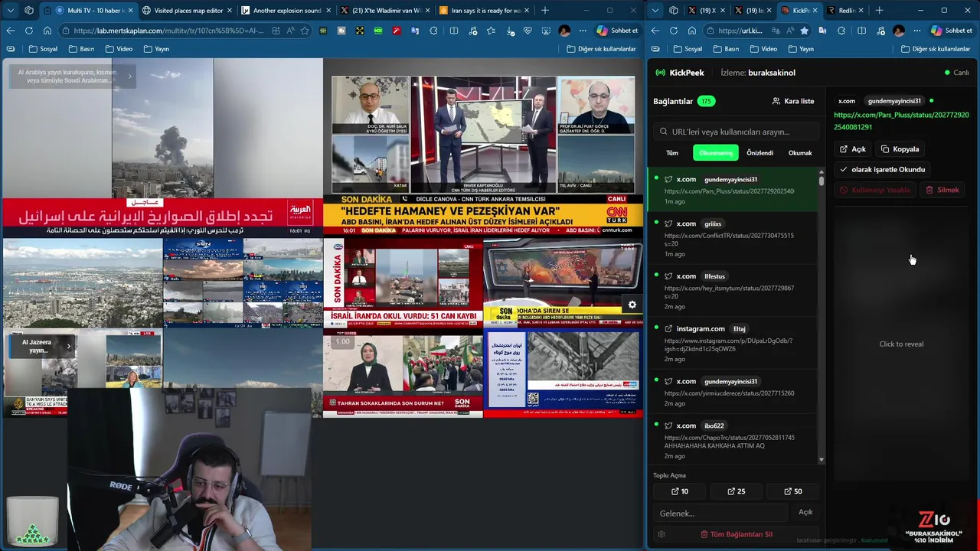Click filled favorite star in right browser

804,31
